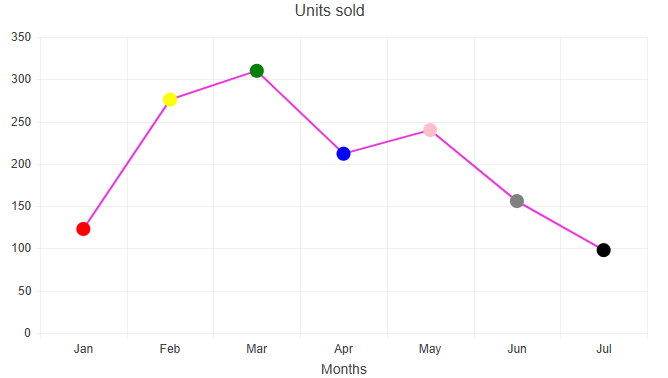Click the May x-axis label
This screenshot has width=668, height=378.
point(430,349)
